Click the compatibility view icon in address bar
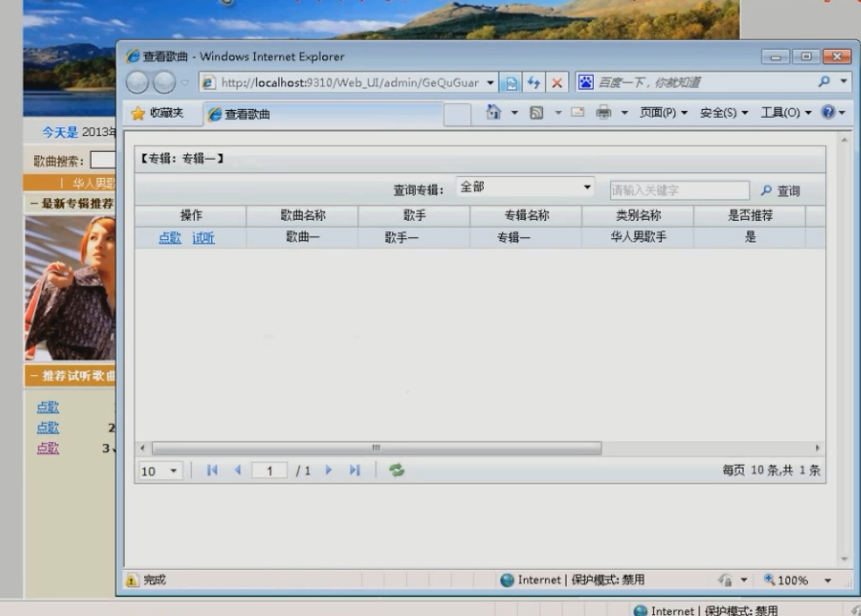This screenshot has height=616, width=861. (511, 83)
